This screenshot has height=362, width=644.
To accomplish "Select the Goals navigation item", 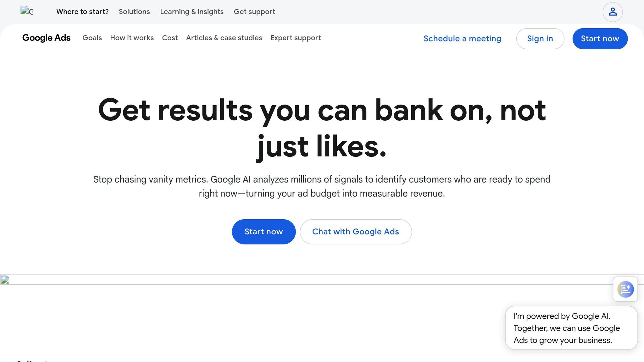I will (92, 38).
